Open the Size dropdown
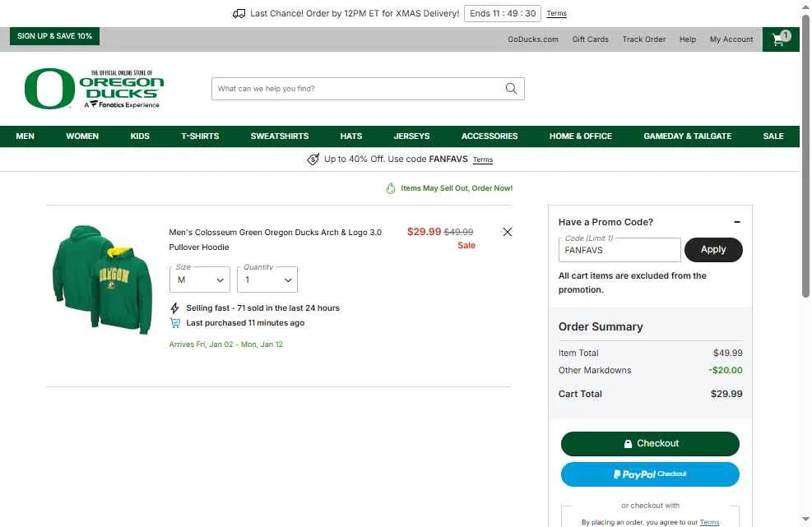The width and height of the screenshot is (812, 527). pos(200,280)
